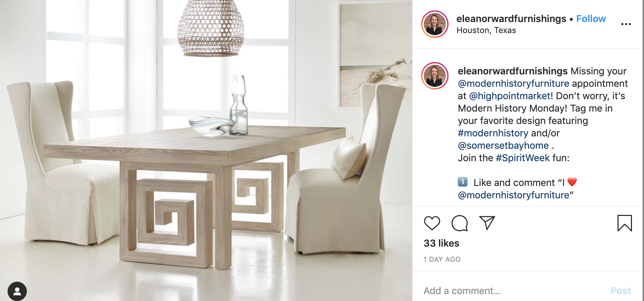Open @somersetbayhome mention link
Viewport: 644px width, 301px height.
(x=503, y=145)
